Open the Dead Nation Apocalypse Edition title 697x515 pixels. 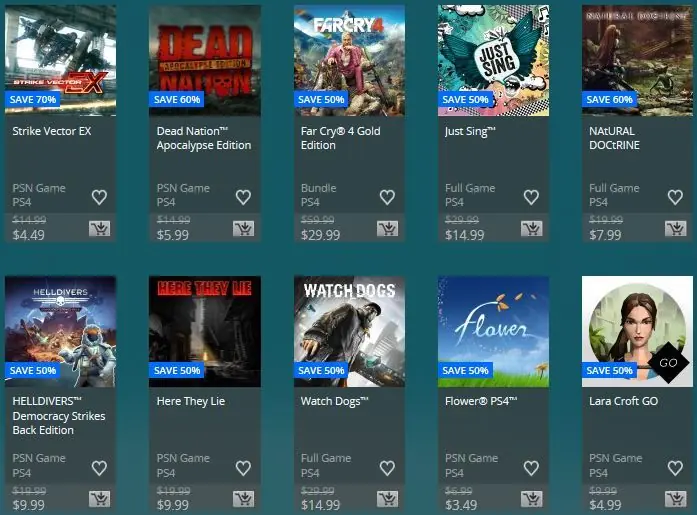click(204, 138)
